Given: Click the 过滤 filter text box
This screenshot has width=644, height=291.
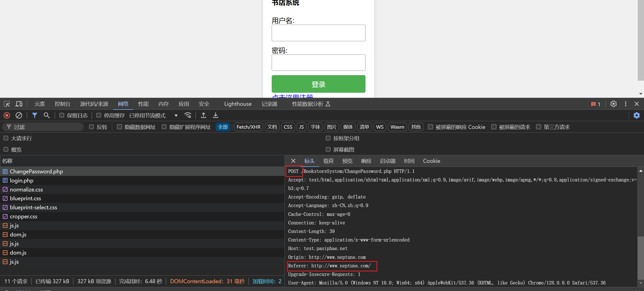Looking at the screenshot, I should (43, 127).
